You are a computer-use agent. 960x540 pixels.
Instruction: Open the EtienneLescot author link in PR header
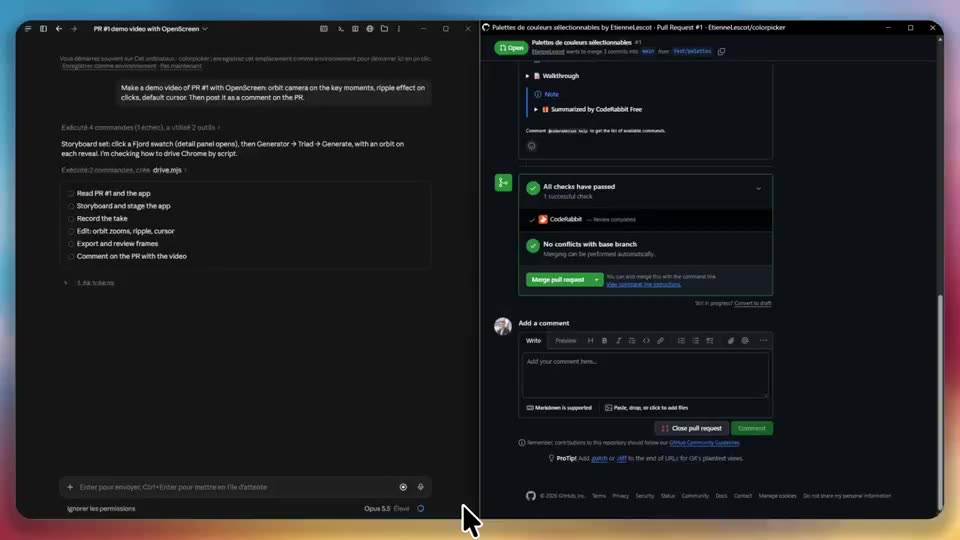(548, 52)
